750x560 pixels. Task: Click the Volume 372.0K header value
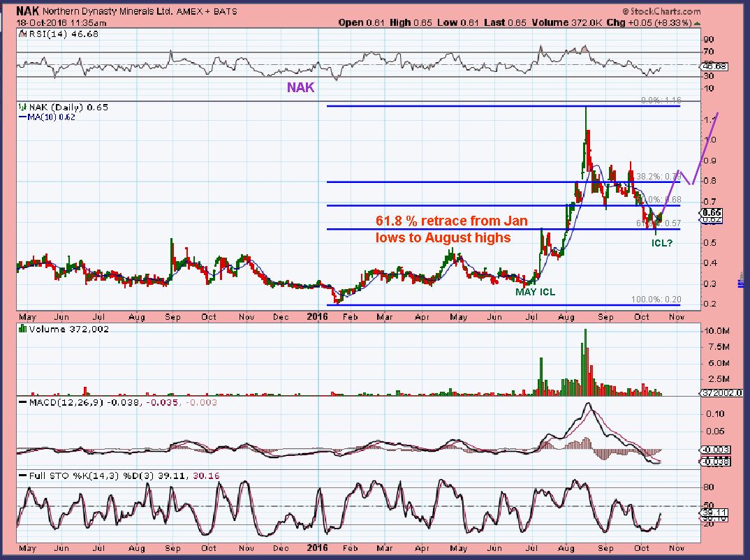[x=566, y=22]
